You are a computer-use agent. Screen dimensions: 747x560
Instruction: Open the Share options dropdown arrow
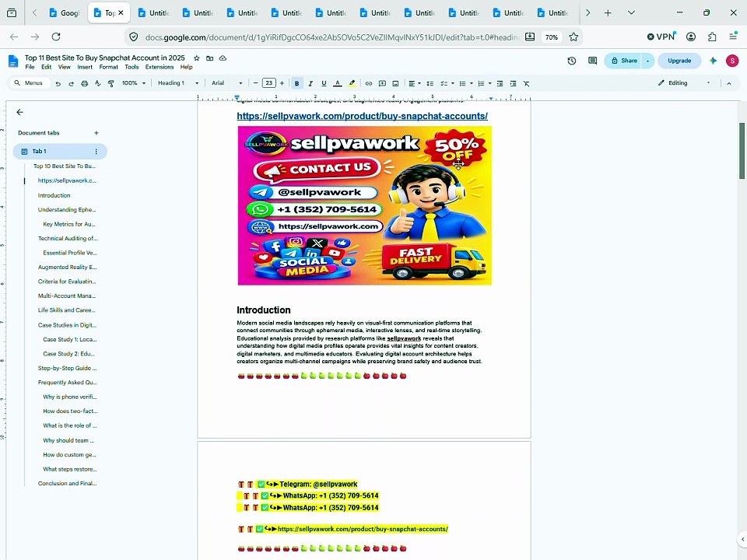click(x=647, y=61)
